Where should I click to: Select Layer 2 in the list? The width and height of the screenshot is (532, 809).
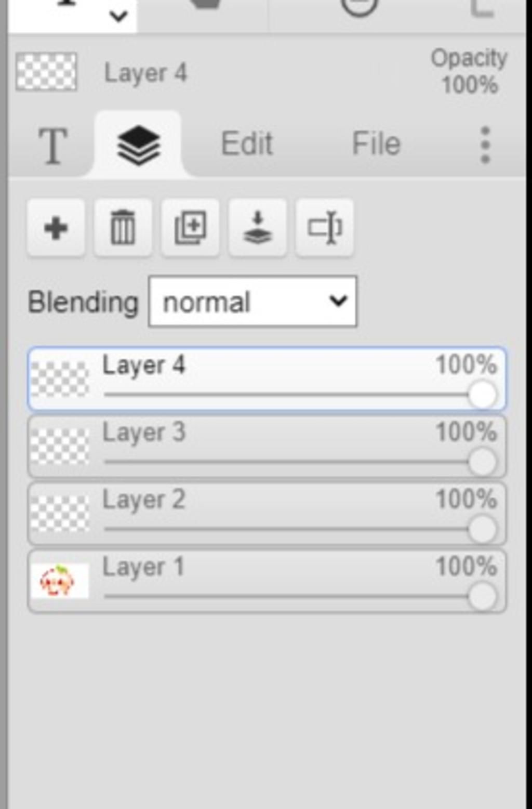tap(267, 514)
